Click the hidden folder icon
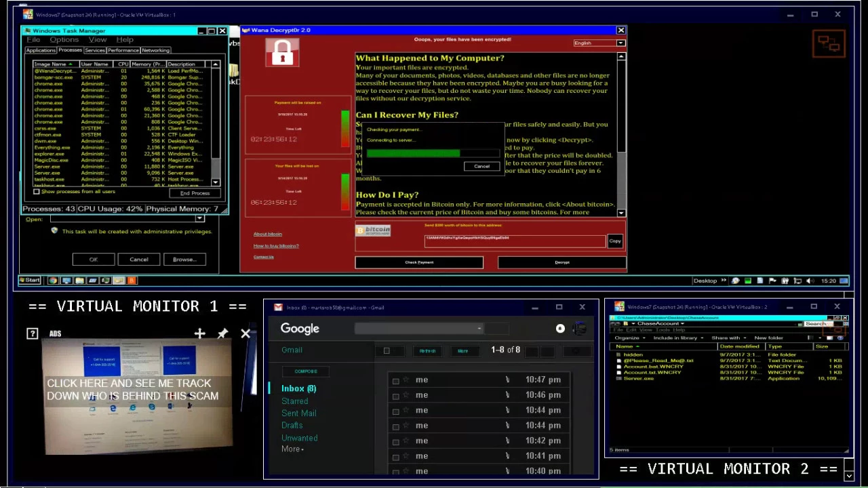Viewport: 868px width, 488px height. tap(619, 354)
